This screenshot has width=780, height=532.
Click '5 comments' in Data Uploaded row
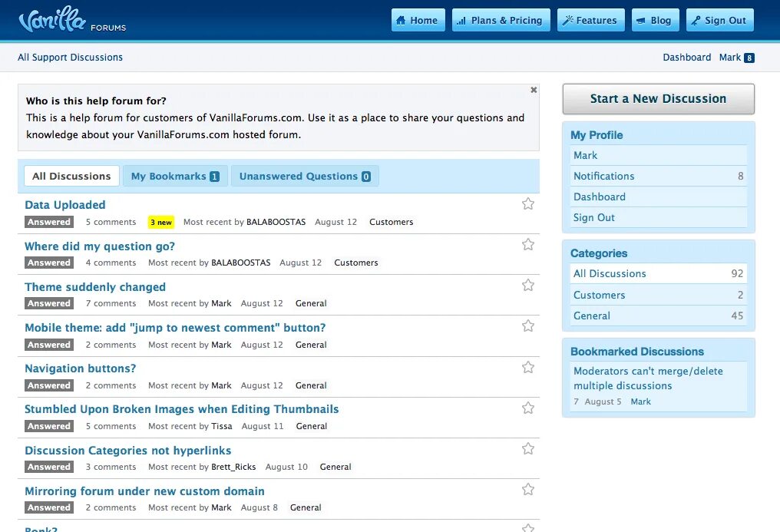[x=111, y=222]
